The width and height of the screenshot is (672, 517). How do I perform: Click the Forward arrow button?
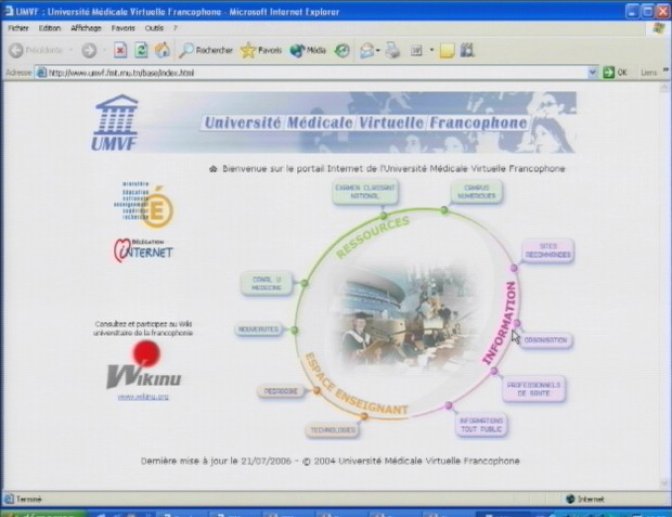click(x=89, y=51)
